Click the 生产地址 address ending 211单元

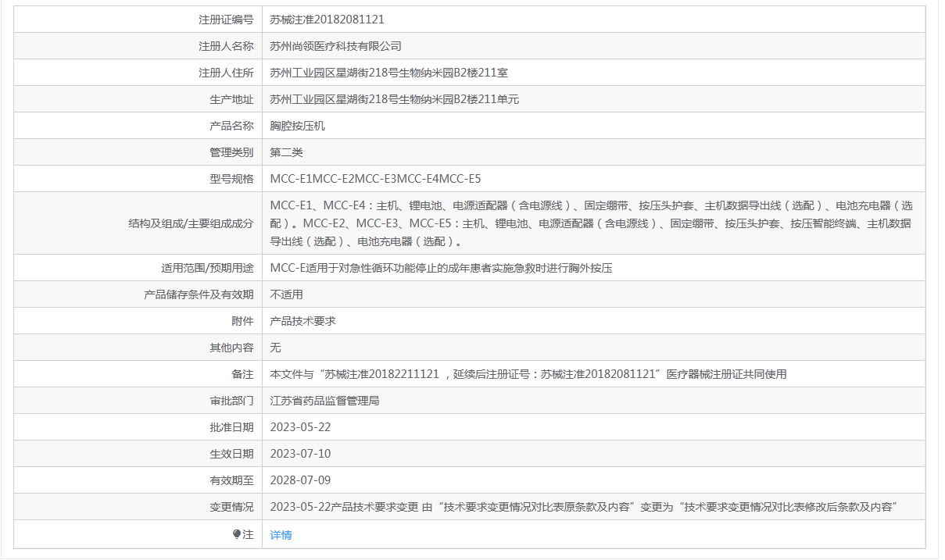click(x=394, y=99)
